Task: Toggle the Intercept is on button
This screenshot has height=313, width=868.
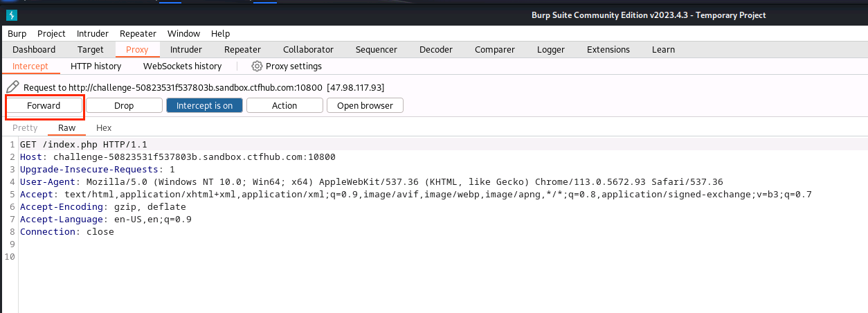Action: click(204, 105)
